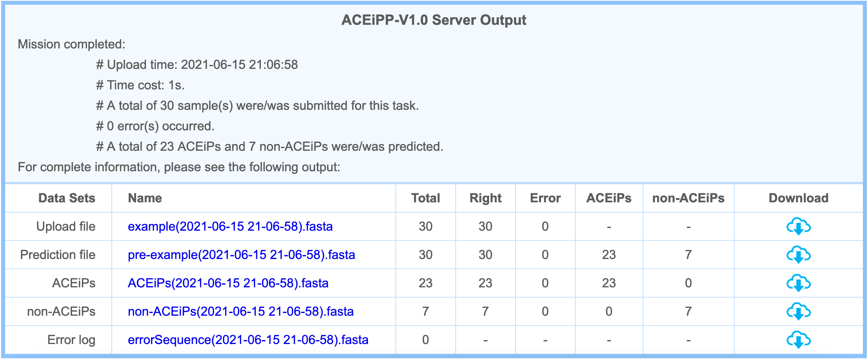Click the Prediction file download cloud icon

click(x=798, y=255)
